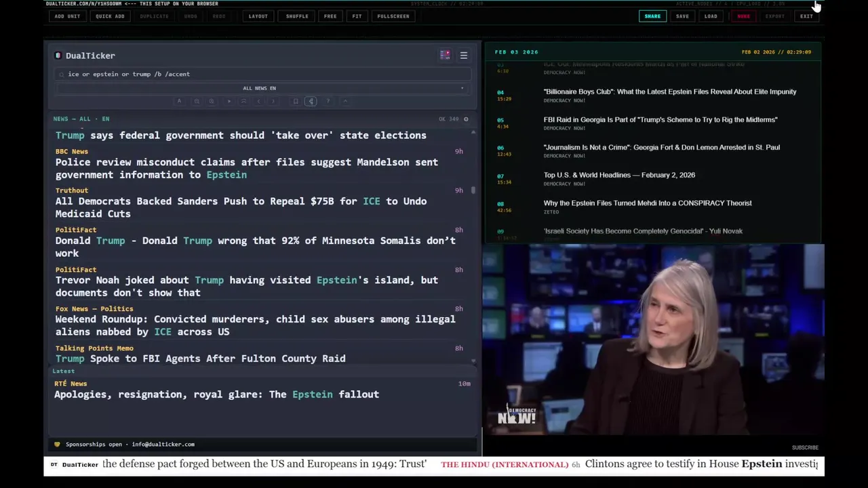Screen dimensions: 868x488
Task: Click SUBSCRIBE under the video
Action: click(x=805, y=447)
